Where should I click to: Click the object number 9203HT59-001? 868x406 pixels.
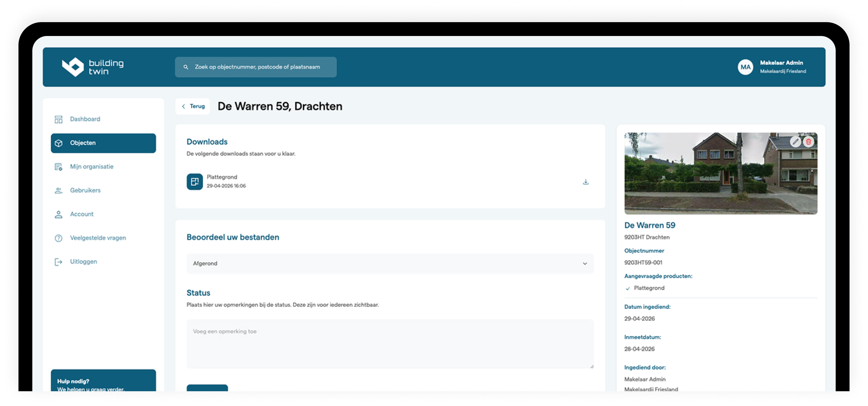point(643,263)
